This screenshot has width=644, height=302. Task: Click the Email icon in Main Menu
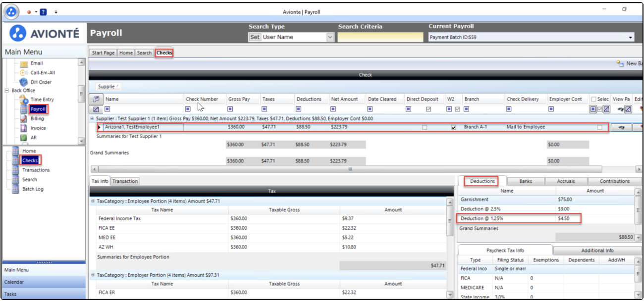[23, 63]
